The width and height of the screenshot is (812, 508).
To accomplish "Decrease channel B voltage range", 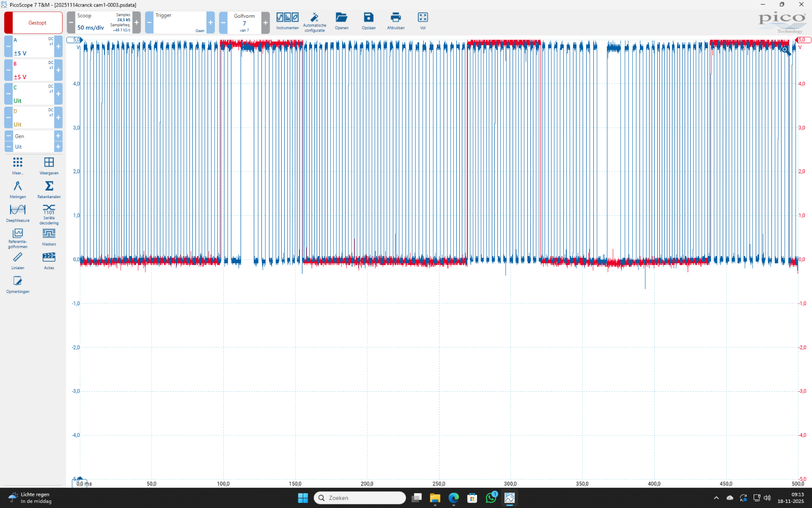I will click(9, 70).
